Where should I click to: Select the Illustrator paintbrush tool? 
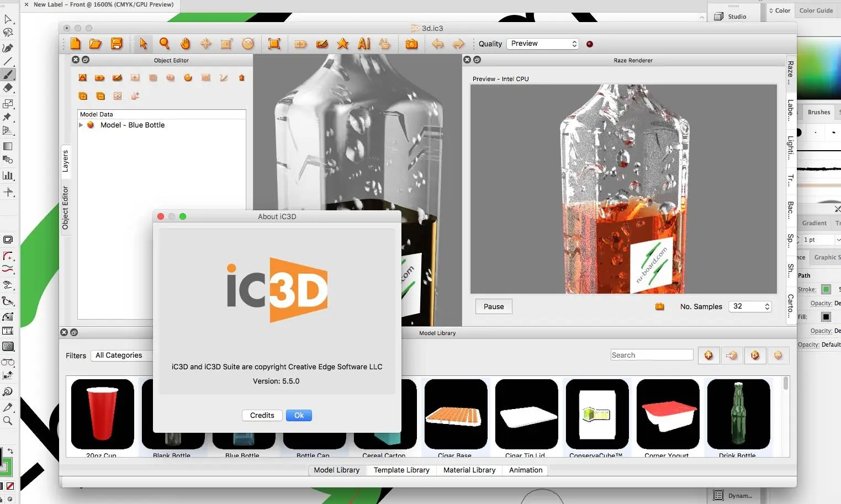[8, 75]
